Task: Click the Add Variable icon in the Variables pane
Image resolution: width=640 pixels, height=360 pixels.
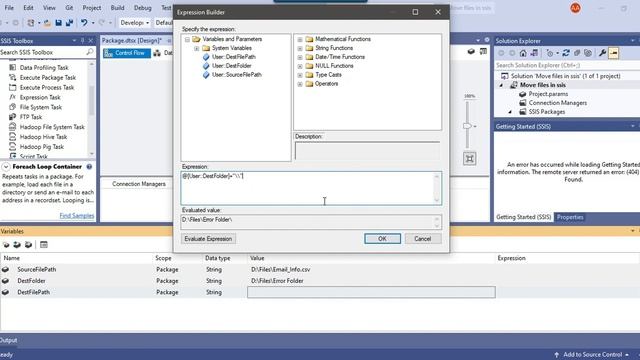Action: pyautogui.click(x=6, y=244)
